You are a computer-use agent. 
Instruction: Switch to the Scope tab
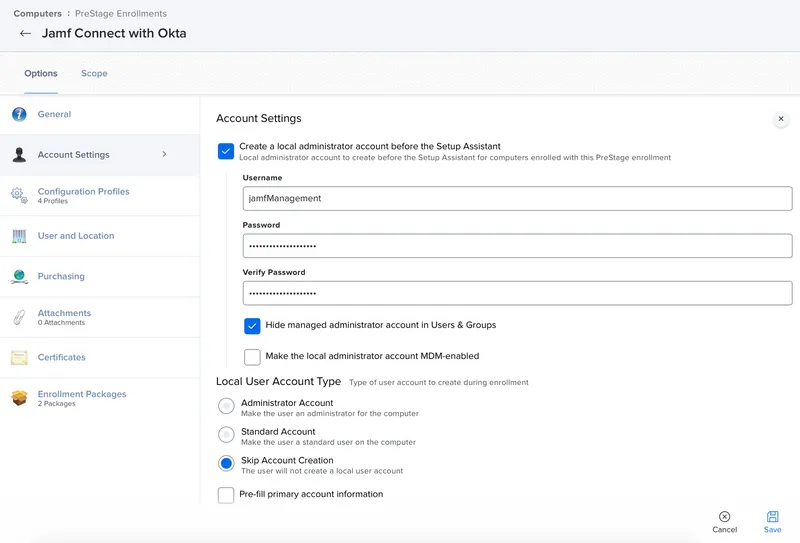click(x=94, y=73)
